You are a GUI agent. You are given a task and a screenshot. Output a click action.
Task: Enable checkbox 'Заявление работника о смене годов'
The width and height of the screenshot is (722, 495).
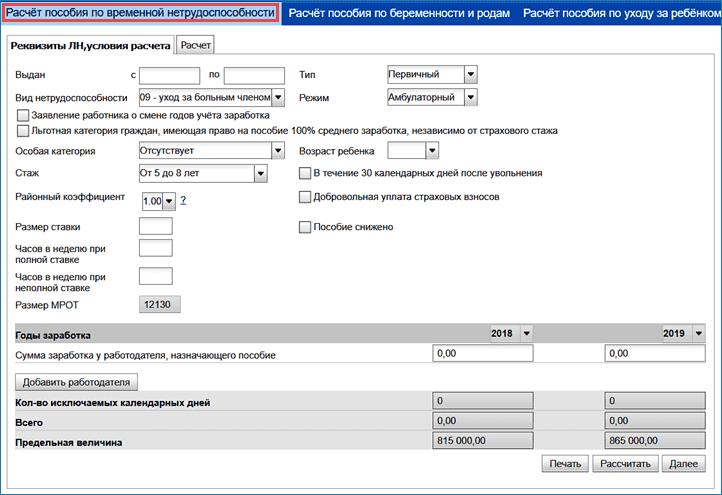[x=24, y=116]
